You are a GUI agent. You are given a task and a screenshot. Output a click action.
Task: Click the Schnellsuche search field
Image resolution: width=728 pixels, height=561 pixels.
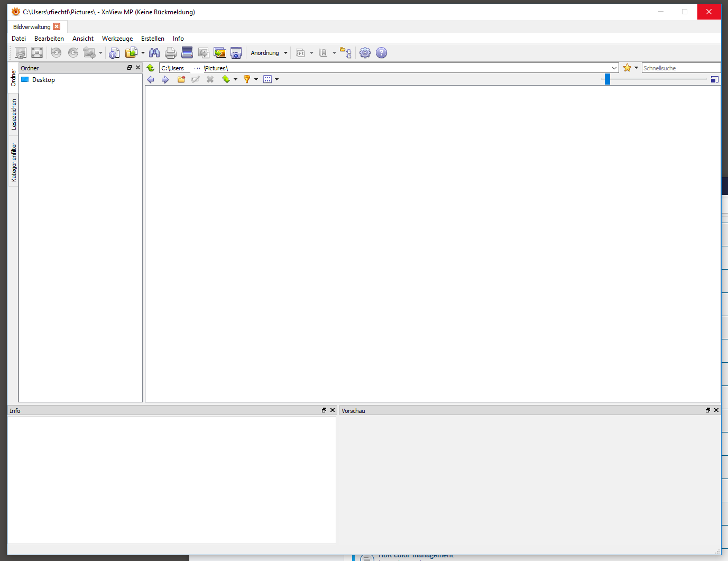click(x=681, y=68)
